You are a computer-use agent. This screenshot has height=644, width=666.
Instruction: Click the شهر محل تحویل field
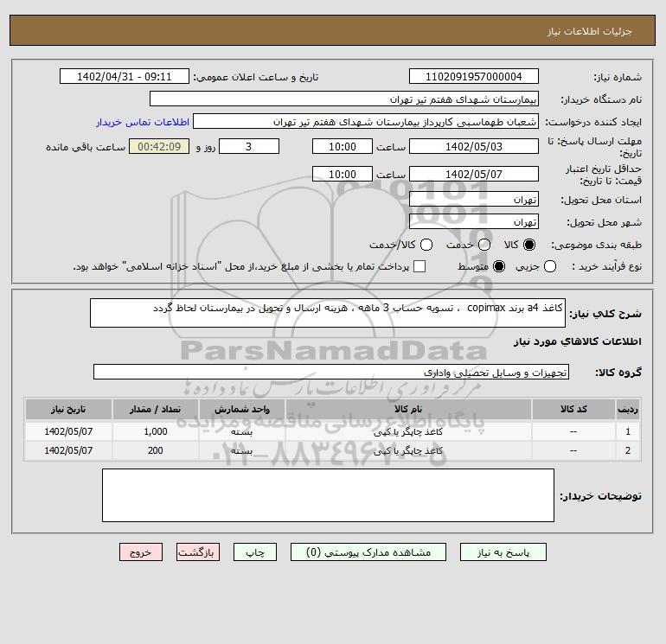pyautogui.click(x=474, y=221)
